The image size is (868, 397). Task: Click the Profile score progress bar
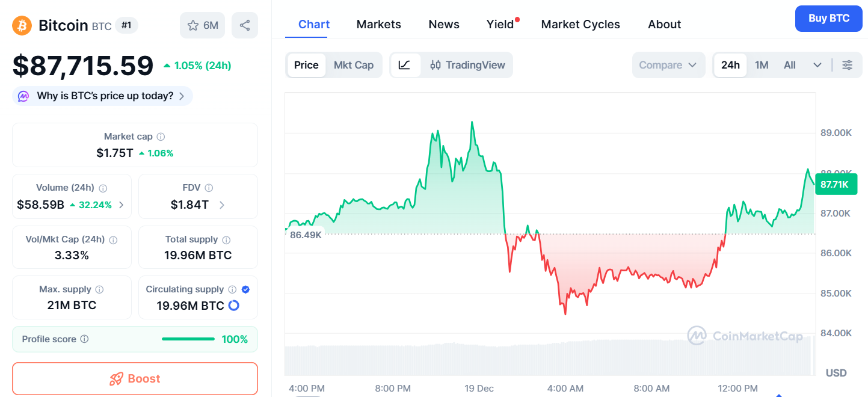click(x=188, y=339)
